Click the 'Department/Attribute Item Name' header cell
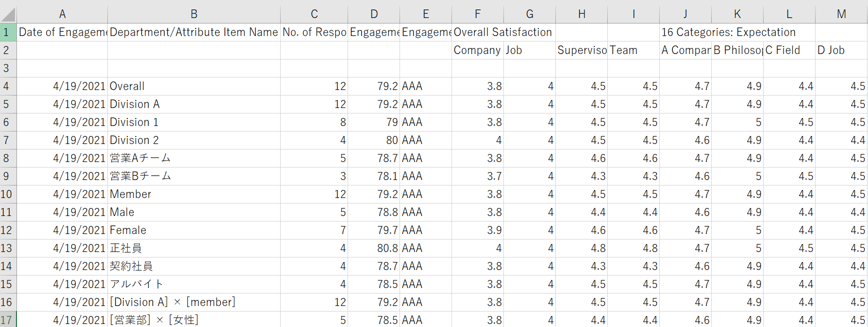 [194, 32]
